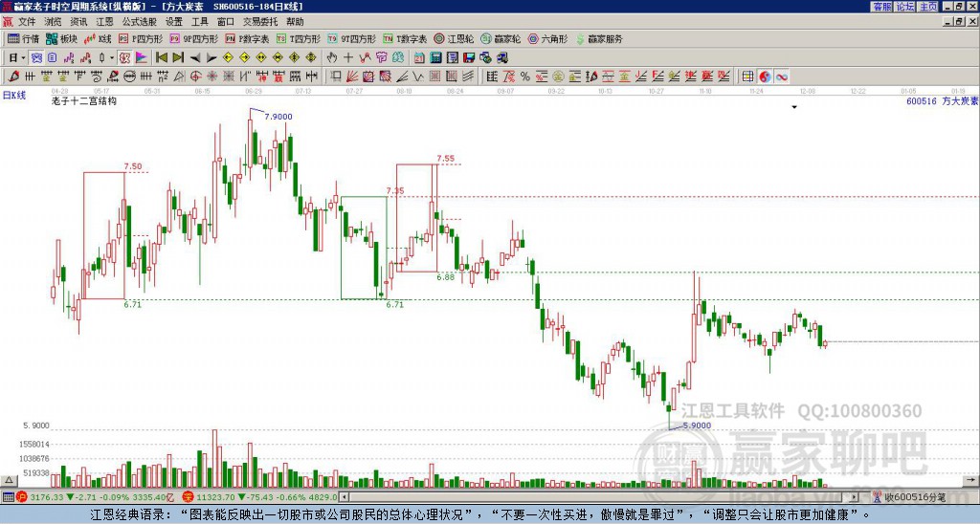Open the 交易委托 menu
The height and width of the screenshot is (524, 980).
[x=260, y=22]
